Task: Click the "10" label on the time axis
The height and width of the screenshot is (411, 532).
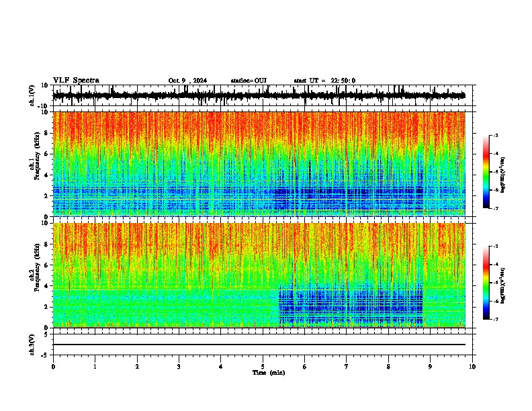Action: pyautogui.click(x=472, y=367)
